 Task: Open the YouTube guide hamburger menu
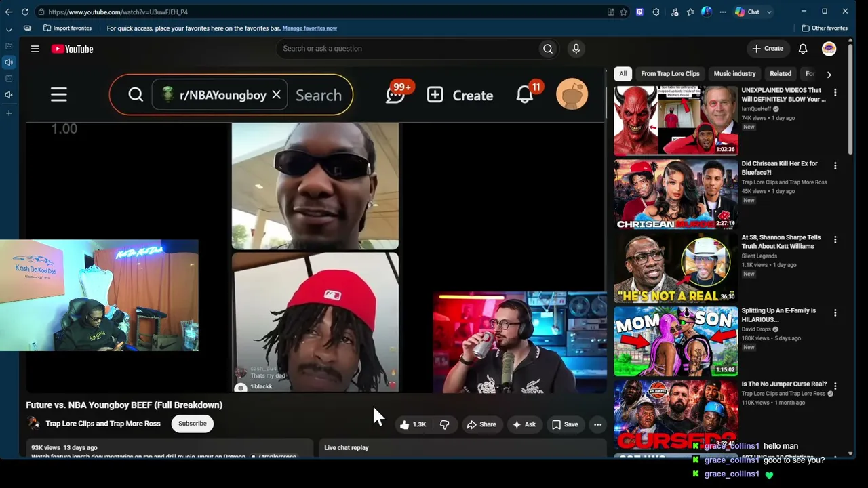(35, 49)
